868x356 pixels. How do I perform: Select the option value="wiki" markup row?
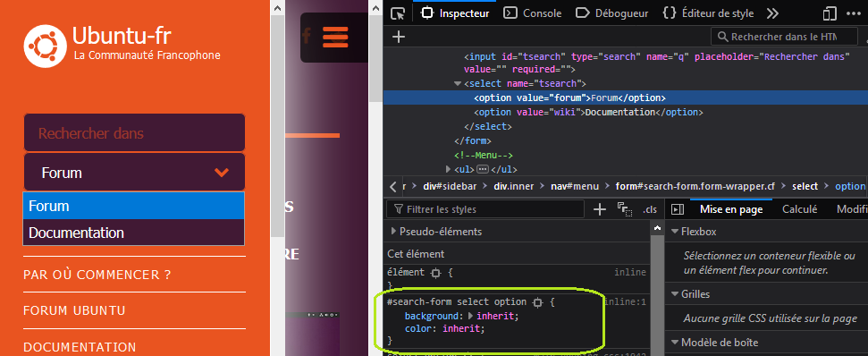click(x=626, y=113)
